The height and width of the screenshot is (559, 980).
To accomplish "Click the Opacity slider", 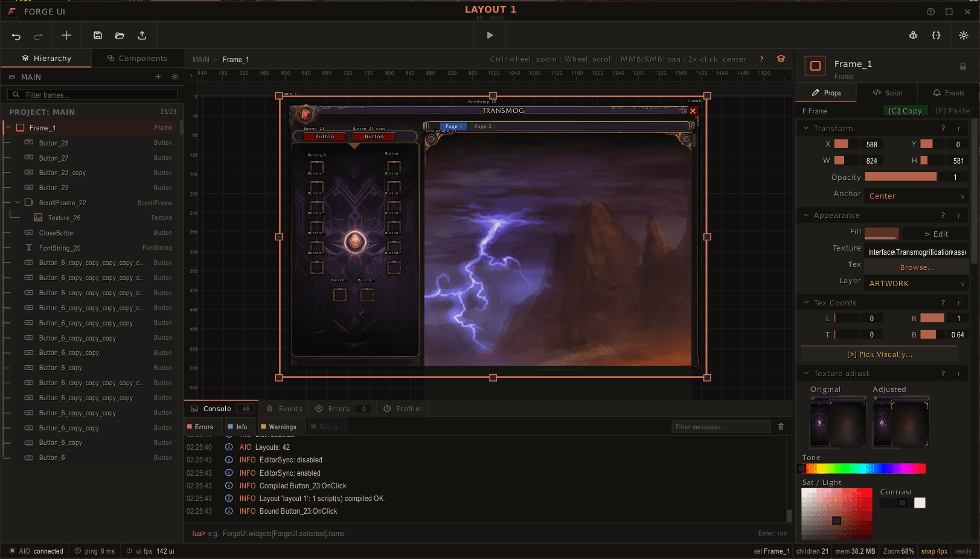I will [x=901, y=177].
